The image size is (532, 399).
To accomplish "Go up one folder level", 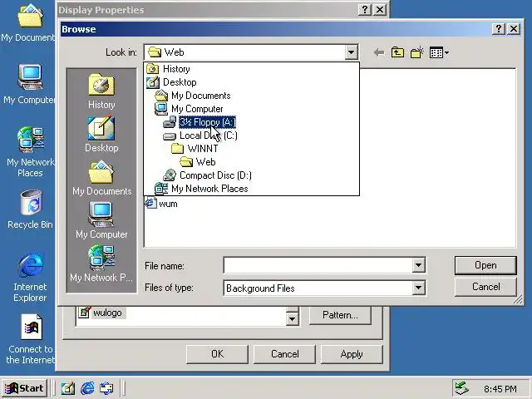I will 397,52.
